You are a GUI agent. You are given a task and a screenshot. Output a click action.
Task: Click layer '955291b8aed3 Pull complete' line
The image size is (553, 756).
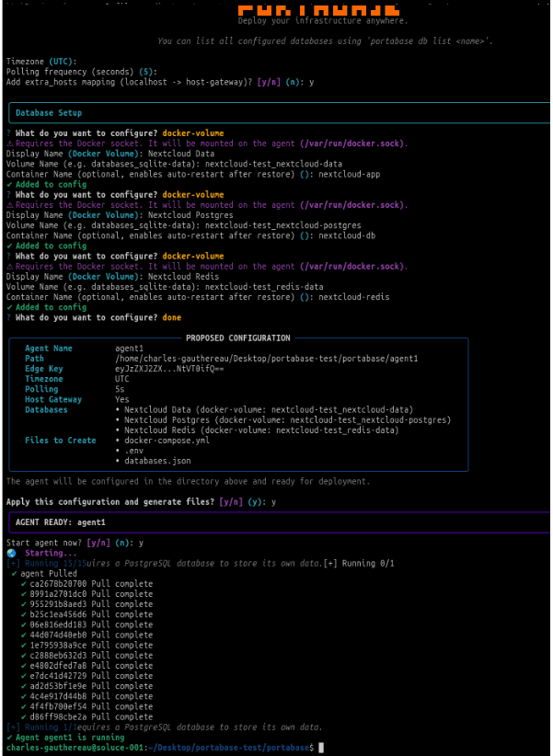[86, 604]
